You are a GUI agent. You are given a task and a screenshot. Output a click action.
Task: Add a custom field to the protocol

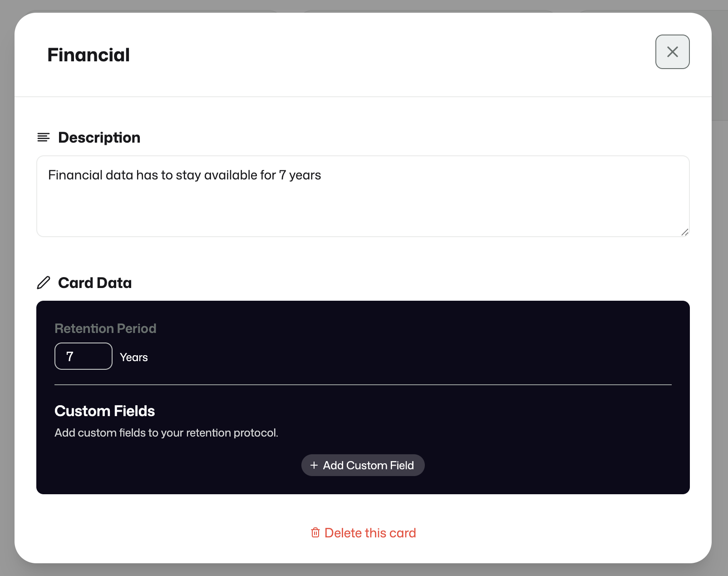363,465
